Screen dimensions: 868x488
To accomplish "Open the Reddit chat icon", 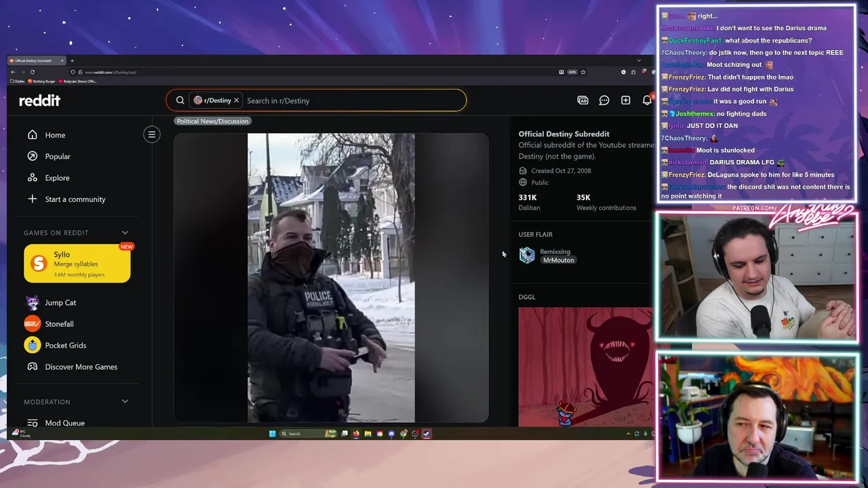I will [604, 100].
